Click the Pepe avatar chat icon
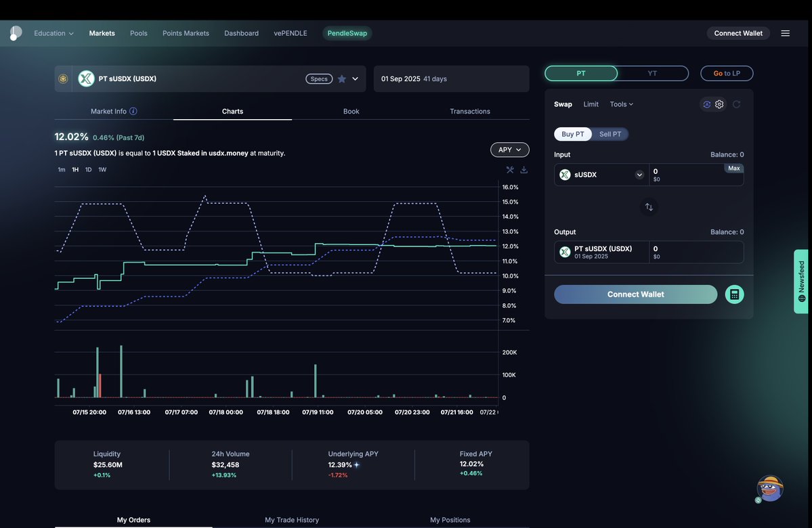Screen dimensions: 812x528 point(770,489)
